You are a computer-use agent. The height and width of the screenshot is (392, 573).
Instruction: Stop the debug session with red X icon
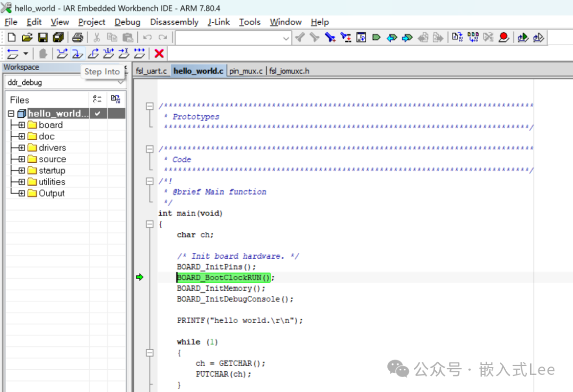click(159, 53)
